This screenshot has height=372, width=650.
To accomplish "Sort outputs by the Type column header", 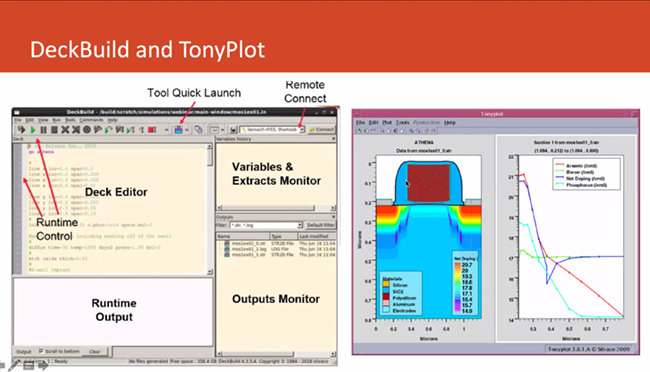I will (x=283, y=236).
